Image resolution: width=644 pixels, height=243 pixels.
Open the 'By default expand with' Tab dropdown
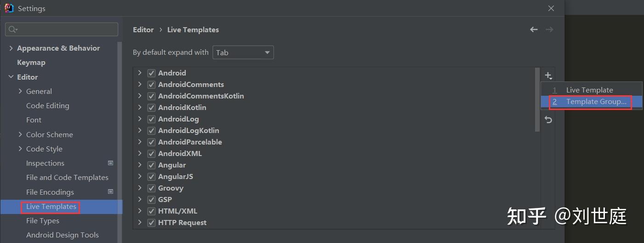pos(243,52)
